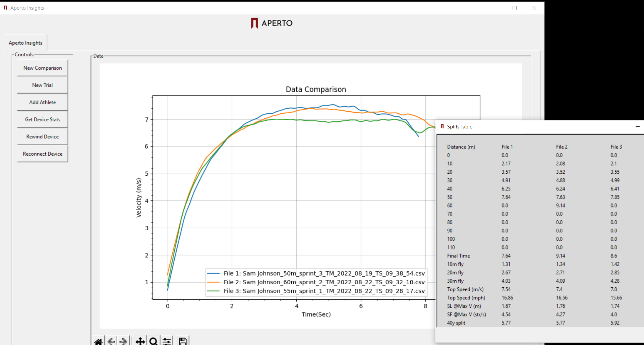Image resolution: width=644 pixels, height=345 pixels.
Task: Save the figure with the disk icon
Action: [183, 341]
